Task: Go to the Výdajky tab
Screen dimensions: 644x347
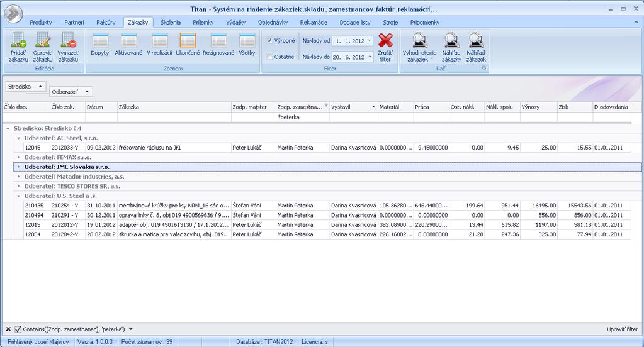Action: pyautogui.click(x=235, y=22)
